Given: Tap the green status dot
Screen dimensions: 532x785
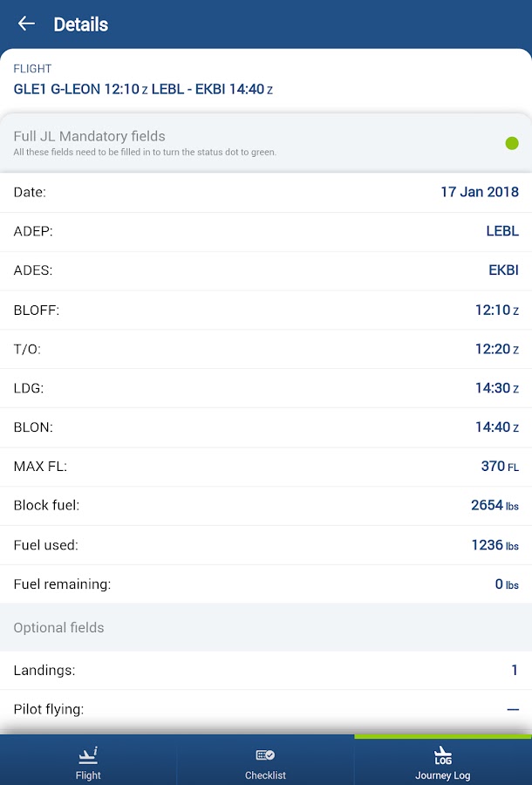Looking at the screenshot, I should click(512, 143).
